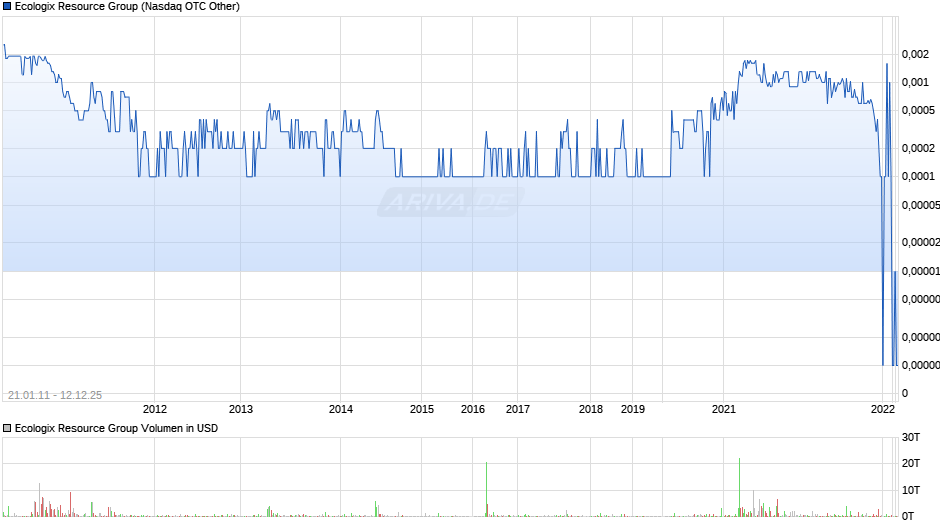
Task: Click the tall green volume bar near 2016
Action: point(487,489)
